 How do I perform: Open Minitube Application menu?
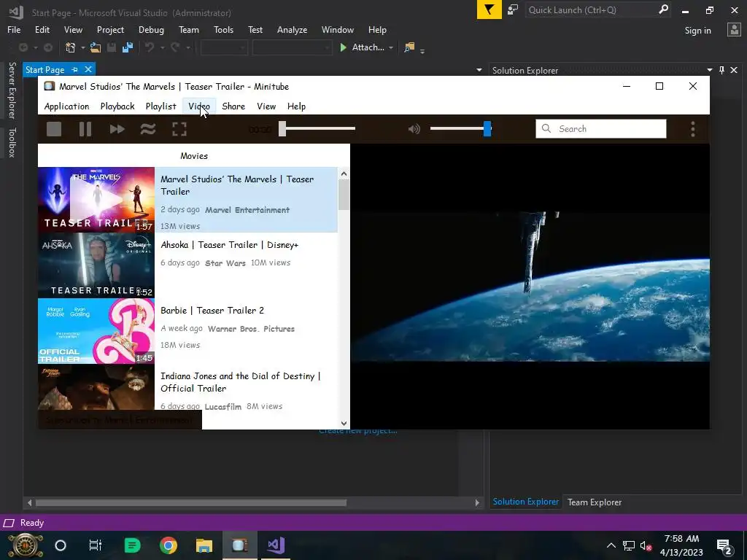click(x=66, y=106)
